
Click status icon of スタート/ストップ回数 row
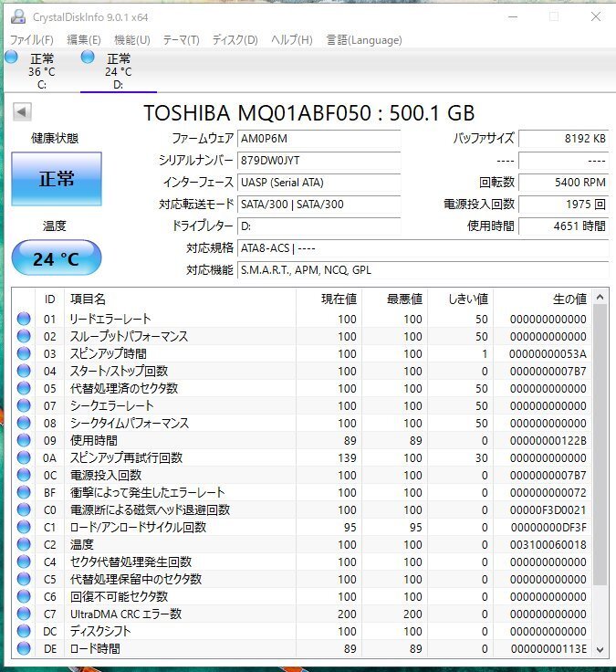(24, 371)
